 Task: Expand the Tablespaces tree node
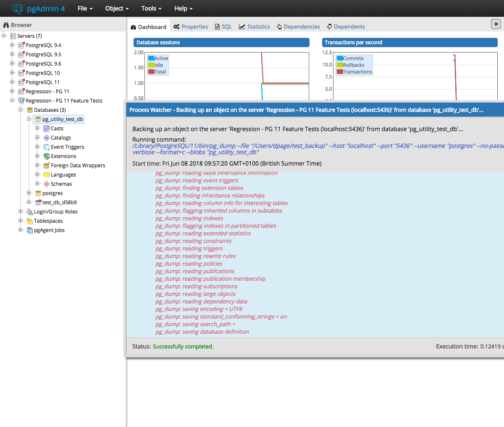coord(21,221)
